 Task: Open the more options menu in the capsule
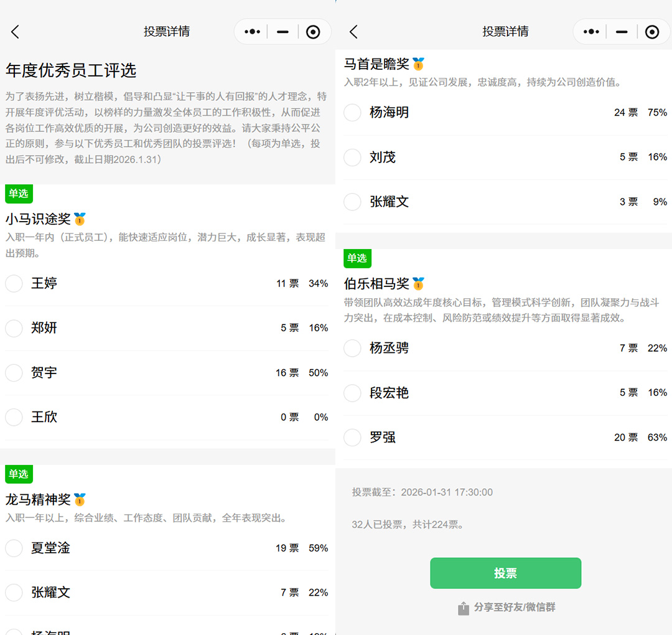click(x=251, y=31)
